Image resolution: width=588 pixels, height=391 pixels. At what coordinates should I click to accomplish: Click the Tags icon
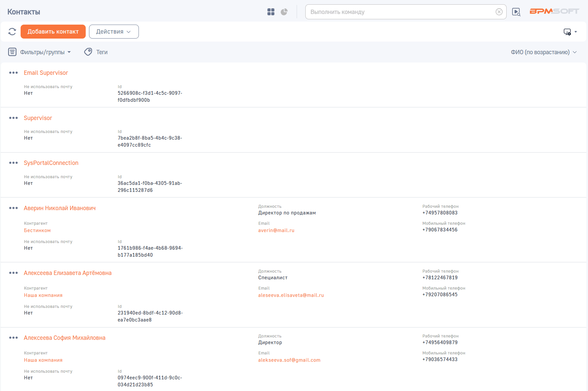coord(88,52)
